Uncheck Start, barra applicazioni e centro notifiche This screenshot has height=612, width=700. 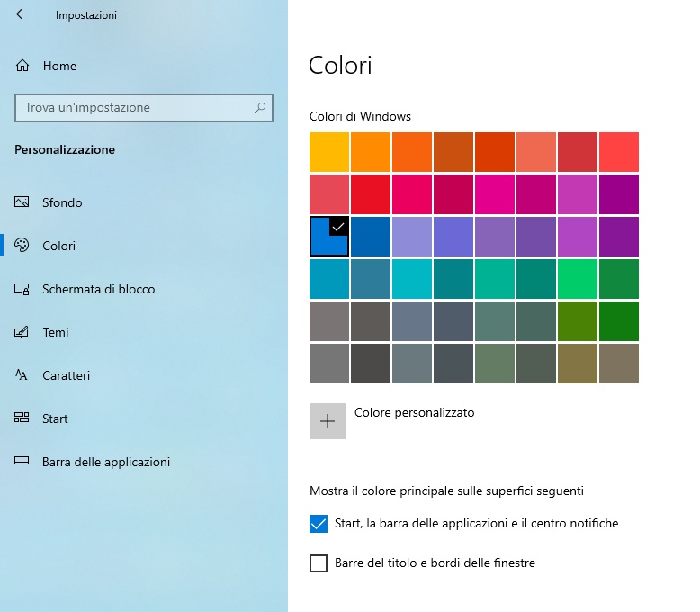[x=319, y=524]
